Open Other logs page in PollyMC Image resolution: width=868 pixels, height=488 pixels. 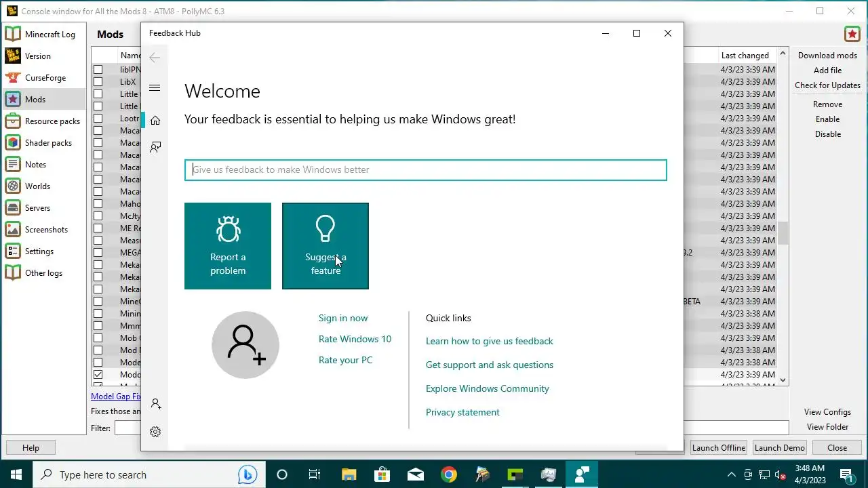[45, 272]
